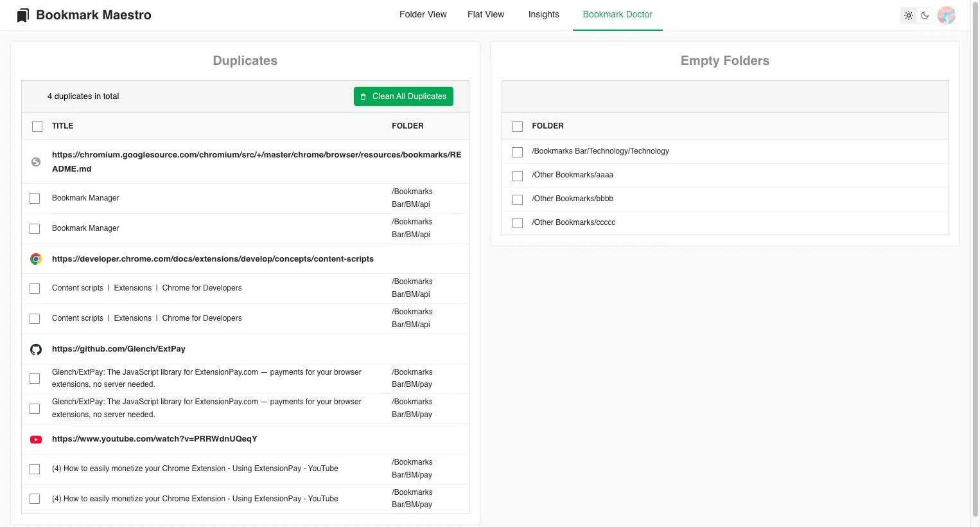Toggle select-all checkbox in Empty Folders header
Viewport: 980px width, 527px height.
(x=518, y=127)
